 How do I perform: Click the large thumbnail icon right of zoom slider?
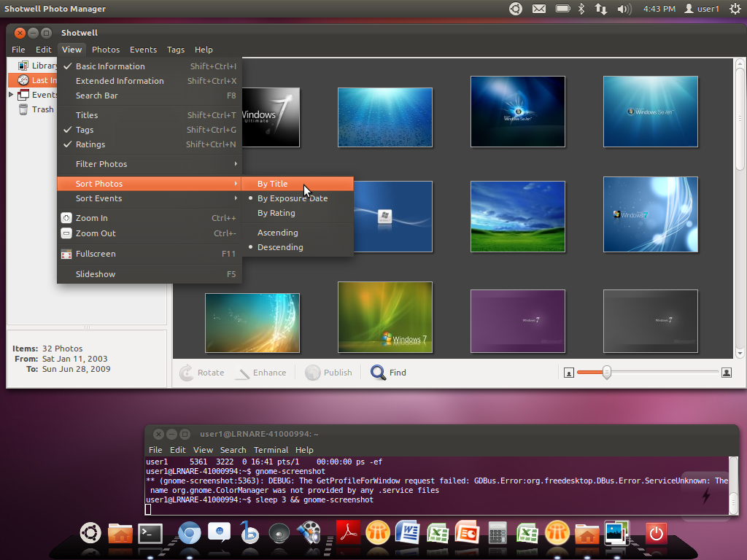(x=727, y=373)
